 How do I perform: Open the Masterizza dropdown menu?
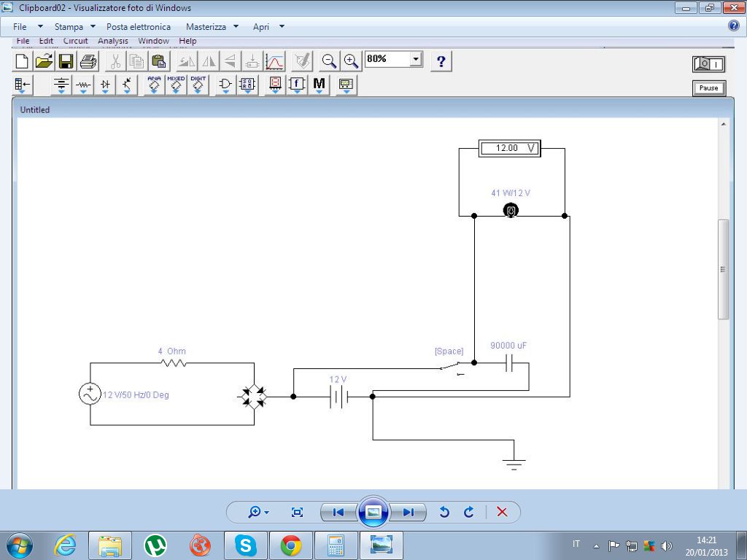pos(212,27)
